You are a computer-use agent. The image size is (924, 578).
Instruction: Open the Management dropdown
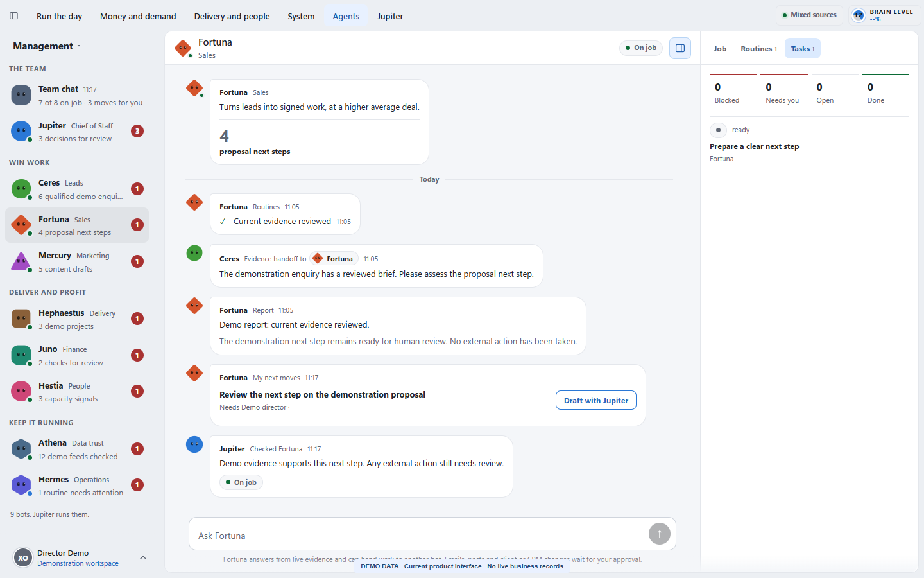coord(47,46)
